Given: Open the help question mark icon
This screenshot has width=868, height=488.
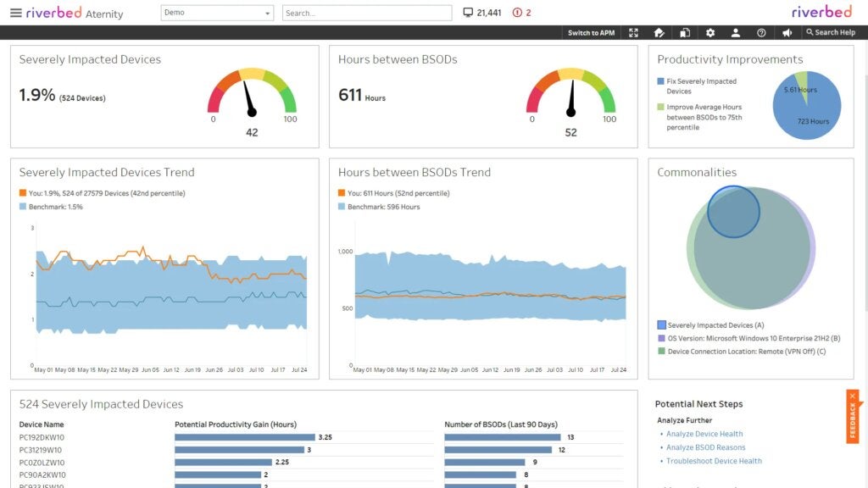Looking at the screenshot, I should click(x=762, y=32).
